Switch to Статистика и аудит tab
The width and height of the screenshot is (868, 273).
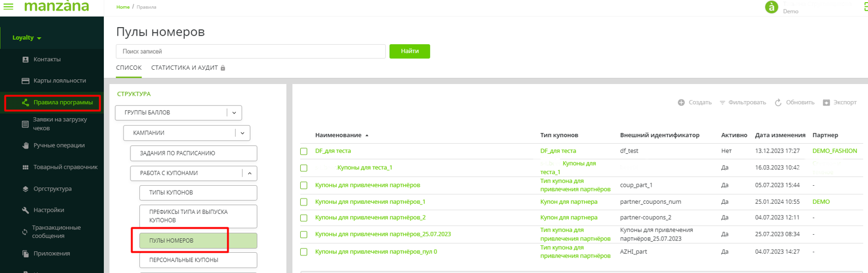tap(184, 68)
